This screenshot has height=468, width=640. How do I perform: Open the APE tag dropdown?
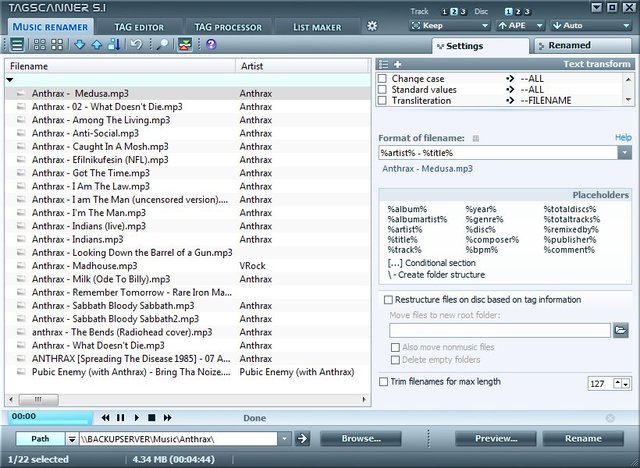coord(520,26)
